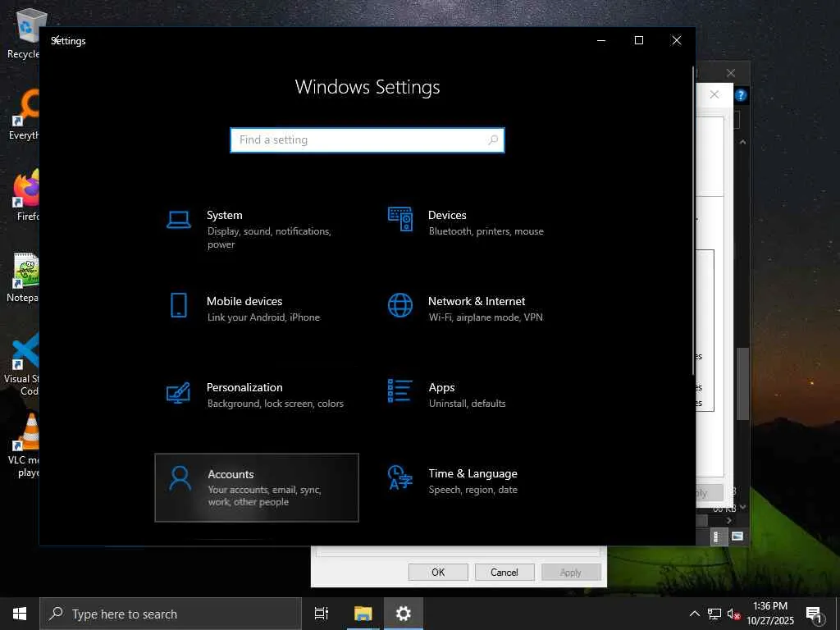Viewport: 840px width, 630px height.
Task: Select the Everything desktop shortcut
Action: (23, 115)
